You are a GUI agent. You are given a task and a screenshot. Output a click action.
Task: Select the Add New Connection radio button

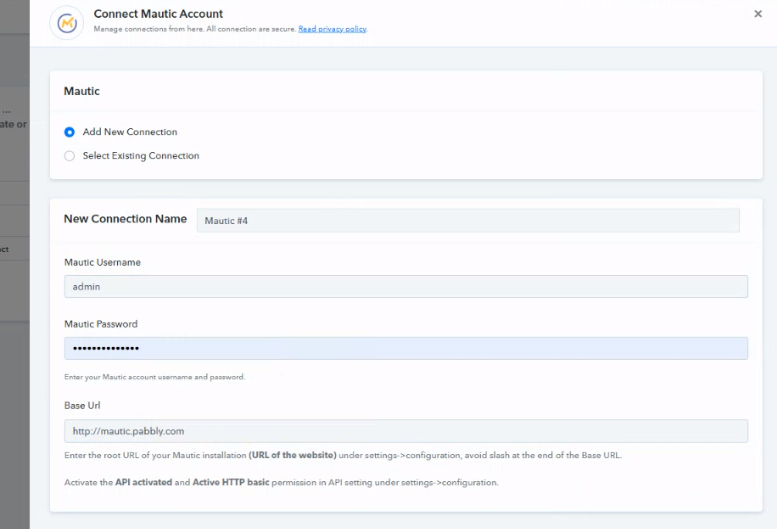tap(69, 132)
